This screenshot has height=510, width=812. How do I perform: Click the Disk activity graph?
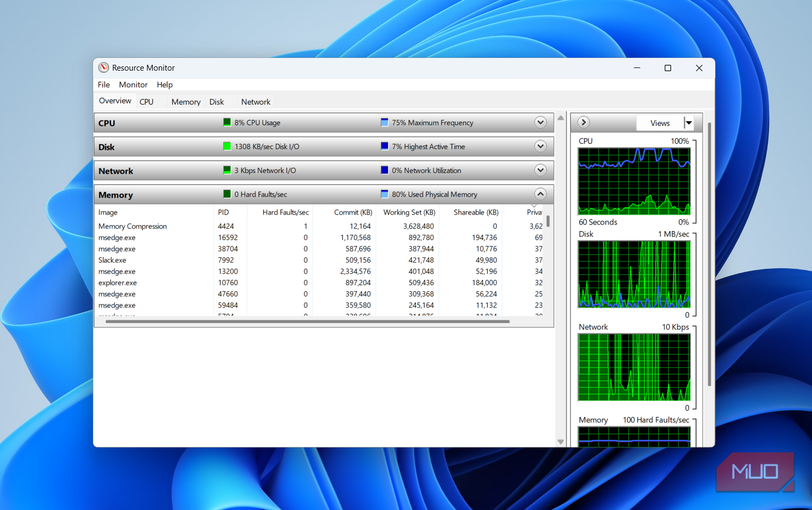tap(634, 274)
